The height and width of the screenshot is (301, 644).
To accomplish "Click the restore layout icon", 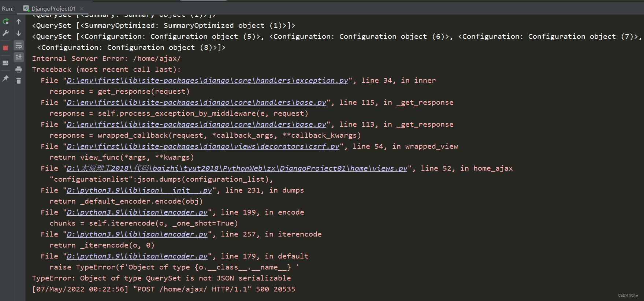I will pyautogui.click(x=5, y=63).
